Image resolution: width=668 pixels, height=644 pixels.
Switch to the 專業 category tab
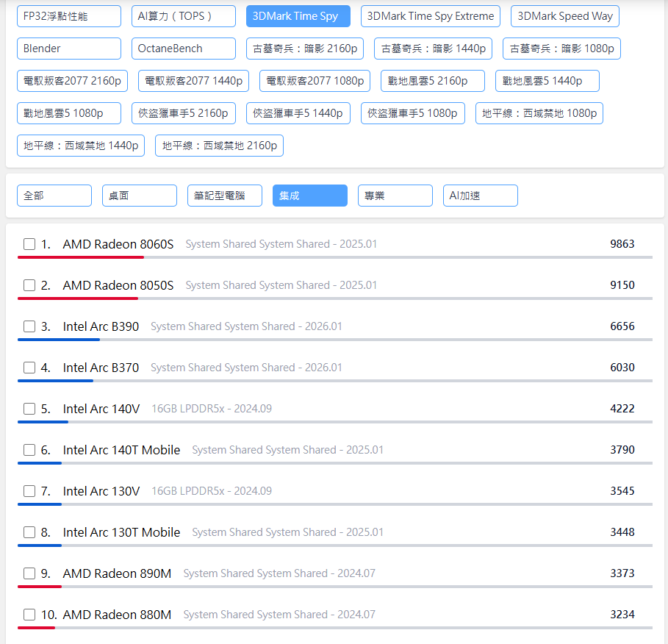point(395,196)
